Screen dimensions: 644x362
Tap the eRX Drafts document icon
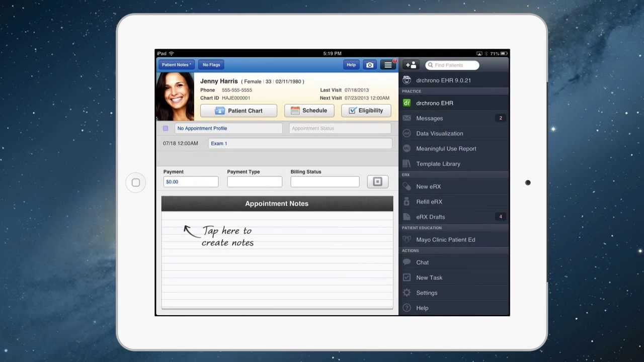(407, 217)
